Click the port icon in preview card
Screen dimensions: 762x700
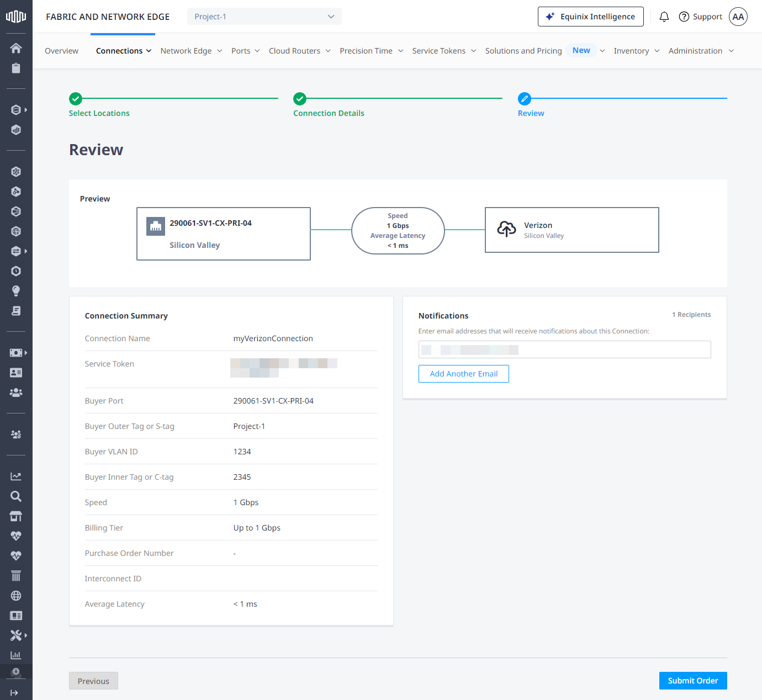pyautogui.click(x=156, y=226)
